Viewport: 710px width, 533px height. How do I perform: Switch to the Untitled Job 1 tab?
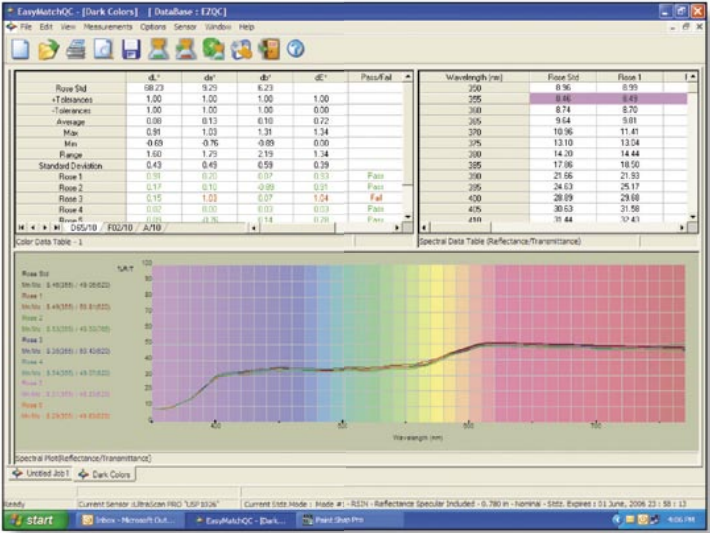pyautogui.click(x=44, y=474)
